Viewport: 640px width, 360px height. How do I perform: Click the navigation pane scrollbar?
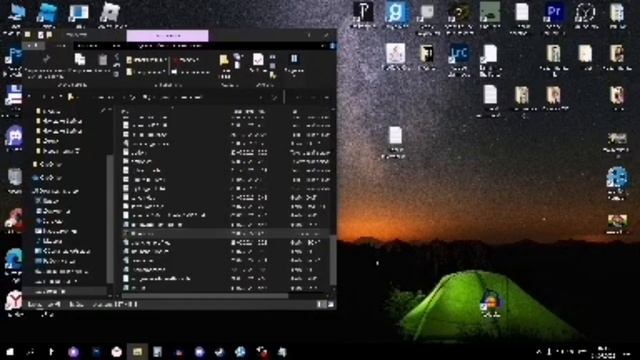pyautogui.click(x=110, y=218)
